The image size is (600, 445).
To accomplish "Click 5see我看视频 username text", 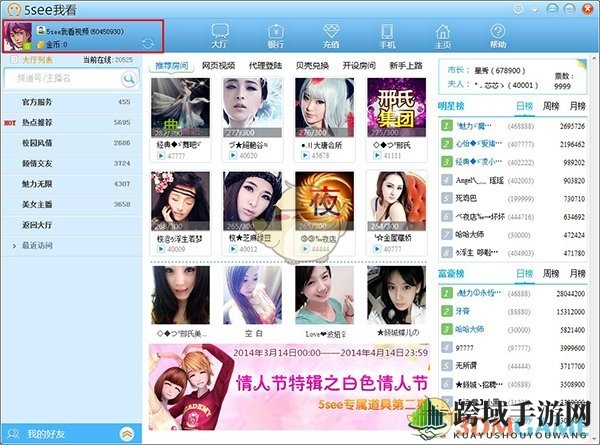I will click(x=85, y=31).
